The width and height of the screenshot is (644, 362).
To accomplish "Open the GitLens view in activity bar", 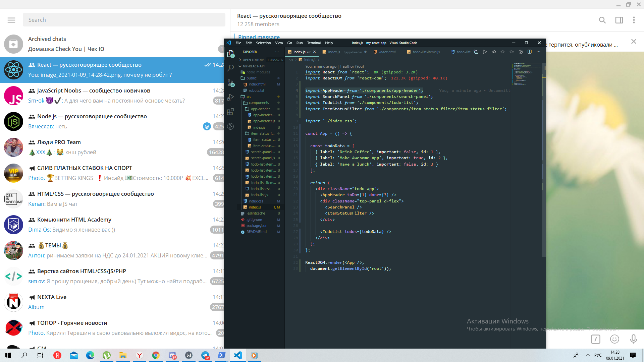I will click(230, 126).
